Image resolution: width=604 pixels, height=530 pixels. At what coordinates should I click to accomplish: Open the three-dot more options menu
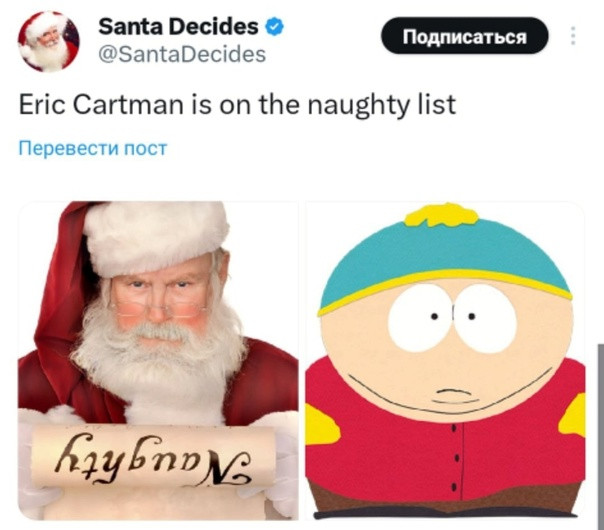click(x=573, y=36)
